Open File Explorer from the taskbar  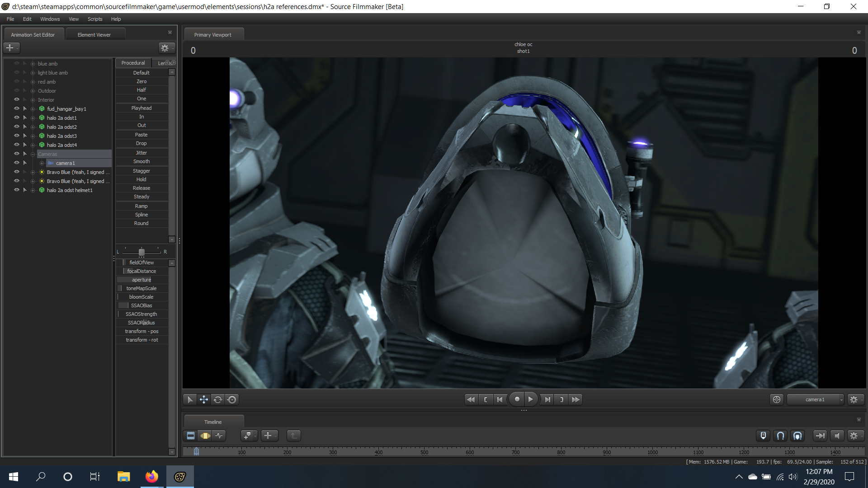(123, 476)
